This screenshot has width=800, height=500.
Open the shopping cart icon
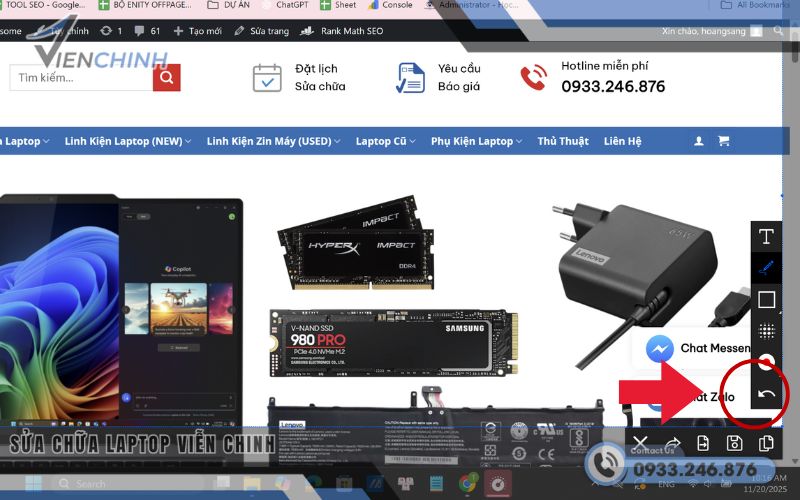click(723, 141)
